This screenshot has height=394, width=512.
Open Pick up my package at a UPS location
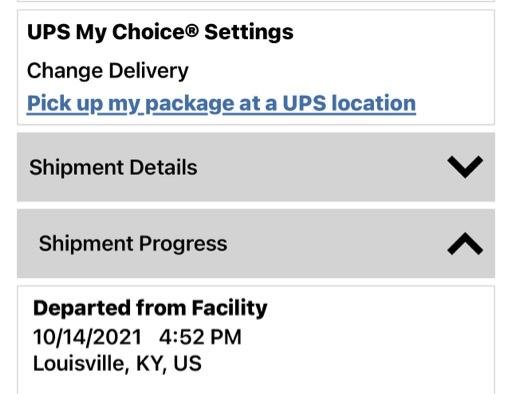click(221, 104)
